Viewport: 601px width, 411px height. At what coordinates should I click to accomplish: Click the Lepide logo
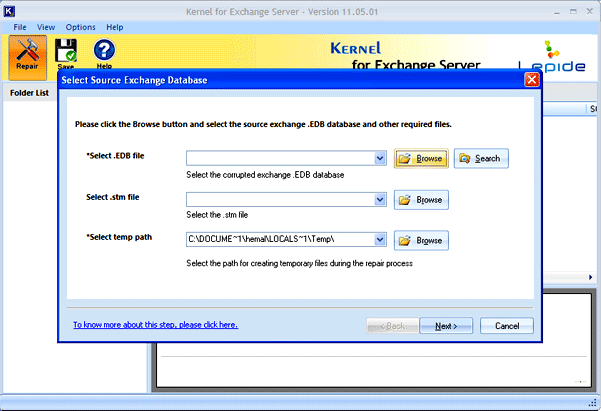pos(552,56)
